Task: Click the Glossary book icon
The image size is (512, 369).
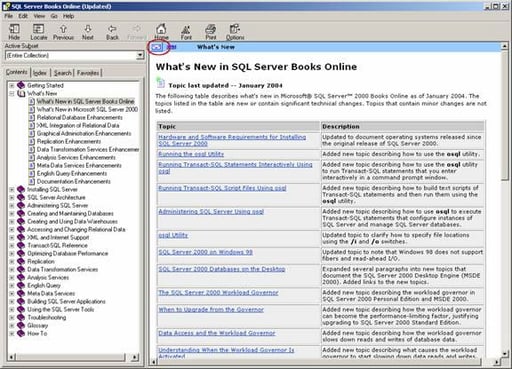Action: click(x=21, y=325)
